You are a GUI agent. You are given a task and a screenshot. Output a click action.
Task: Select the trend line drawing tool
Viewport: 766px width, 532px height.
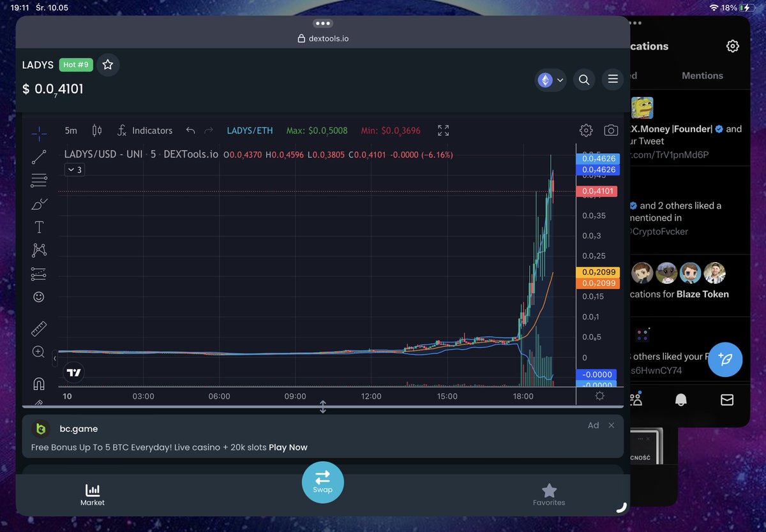click(39, 157)
